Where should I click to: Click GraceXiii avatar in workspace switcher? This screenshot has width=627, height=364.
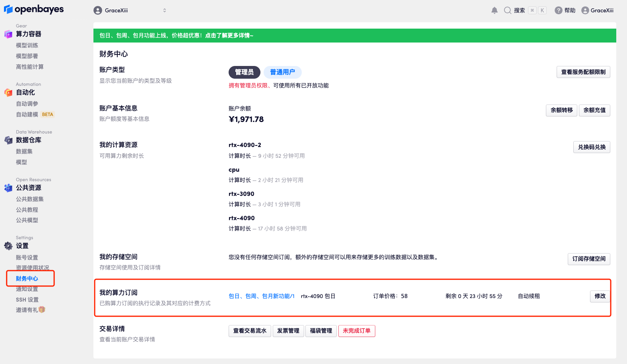[98, 10]
